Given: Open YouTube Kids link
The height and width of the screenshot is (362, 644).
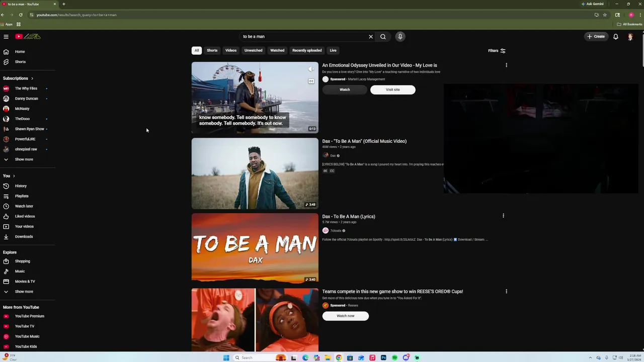Looking at the screenshot, I should tap(26, 346).
